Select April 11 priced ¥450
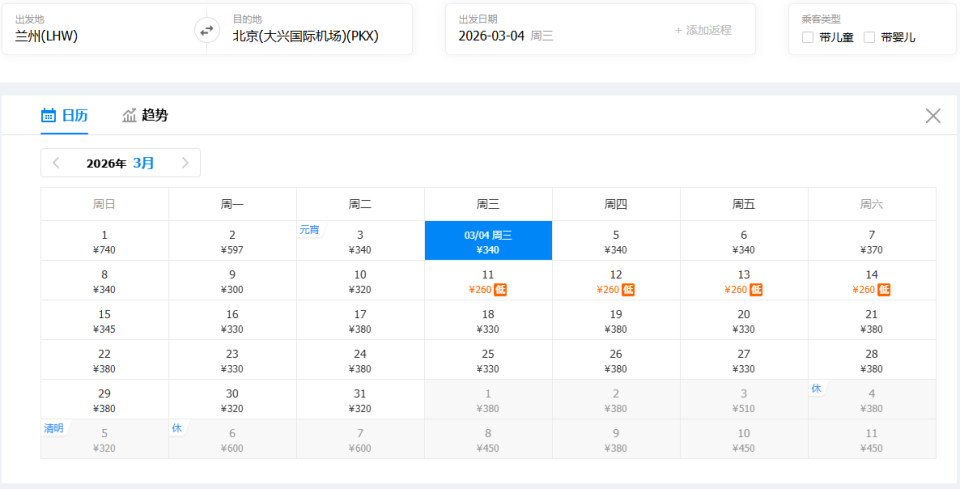This screenshot has width=960, height=489. click(x=872, y=439)
